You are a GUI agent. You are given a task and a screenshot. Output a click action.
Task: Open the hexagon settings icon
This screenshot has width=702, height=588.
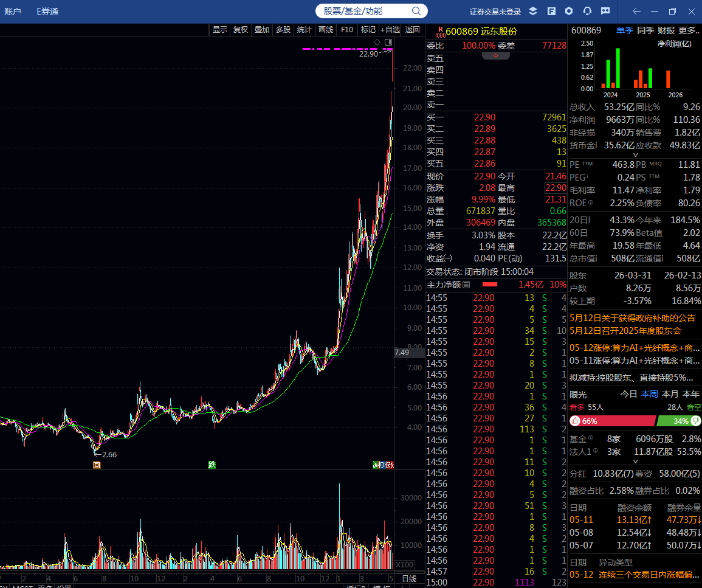(569, 11)
